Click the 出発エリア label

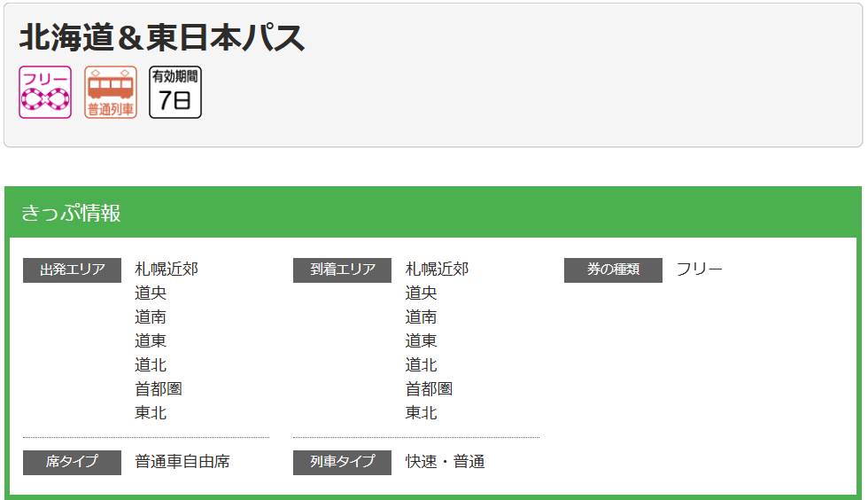tap(72, 270)
